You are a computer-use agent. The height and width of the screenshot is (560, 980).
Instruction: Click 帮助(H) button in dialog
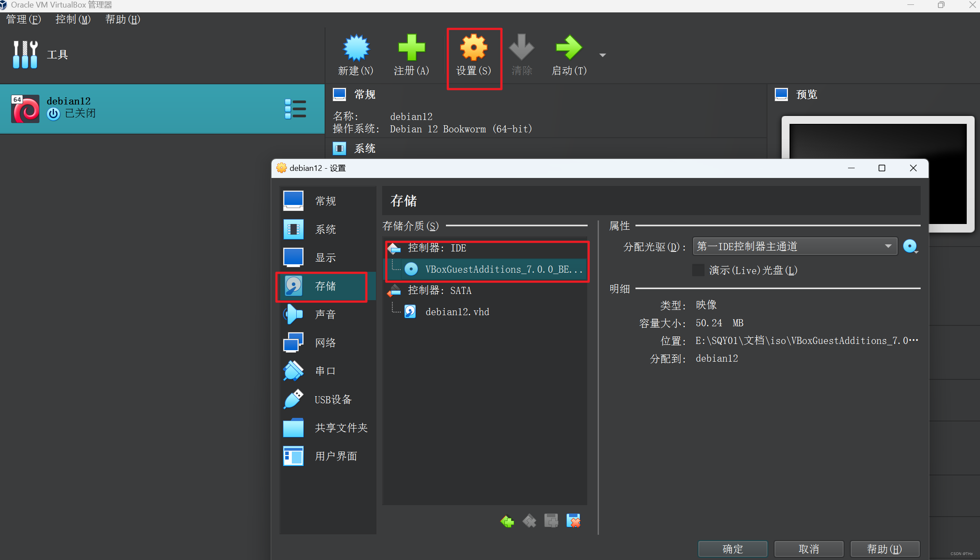click(x=885, y=549)
